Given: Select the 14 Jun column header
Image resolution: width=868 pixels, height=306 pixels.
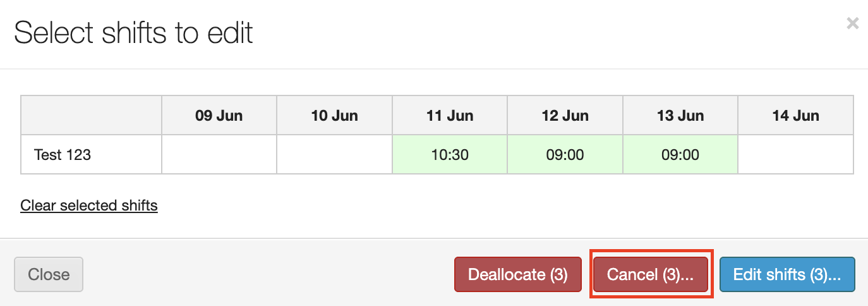Looking at the screenshot, I should 795,116.
